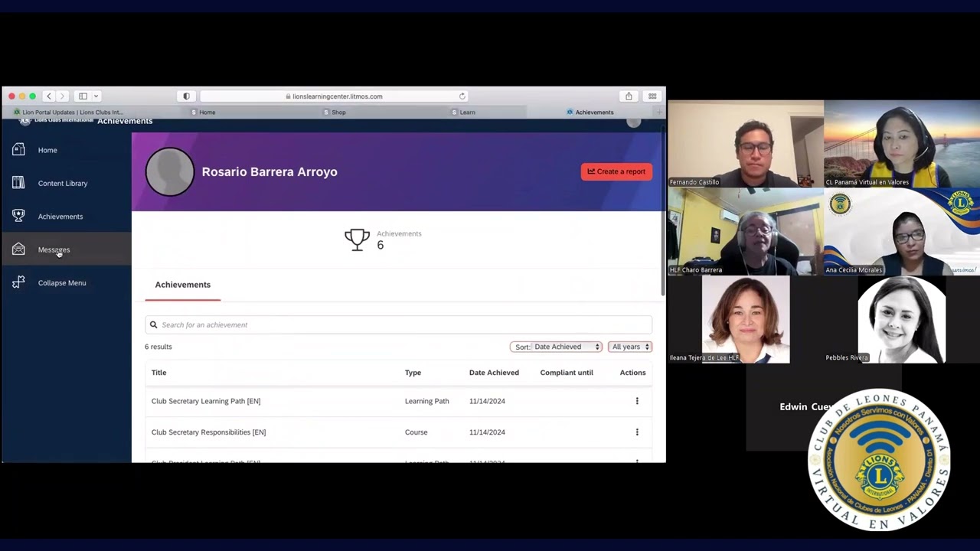This screenshot has height=551, width=980.
Task: Select HLF Charo Barrera's video tile
Action: click(746, 232)
